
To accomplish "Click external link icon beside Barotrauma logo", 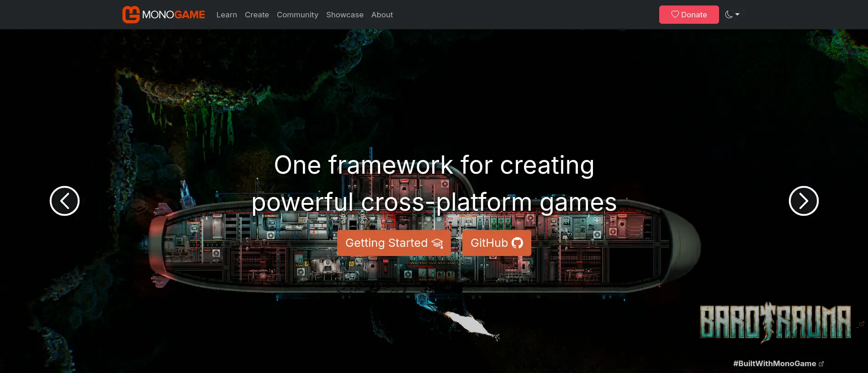I will coord(862,324).
